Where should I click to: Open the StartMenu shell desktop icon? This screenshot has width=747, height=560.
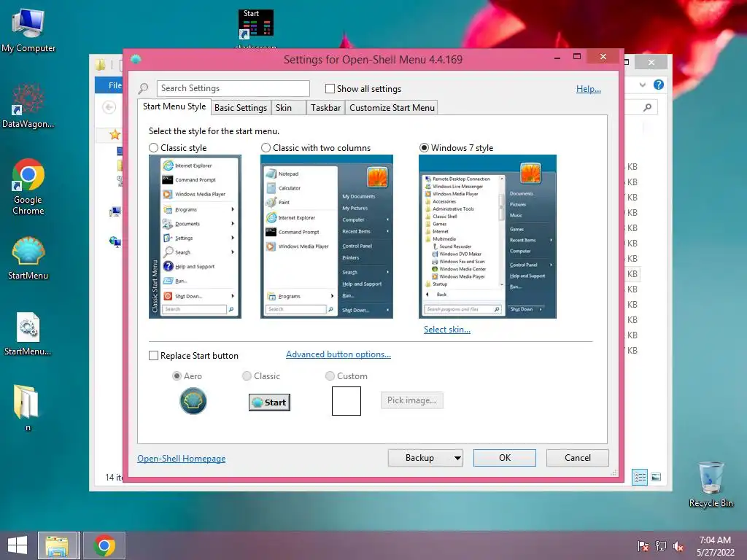coord(28,259)
